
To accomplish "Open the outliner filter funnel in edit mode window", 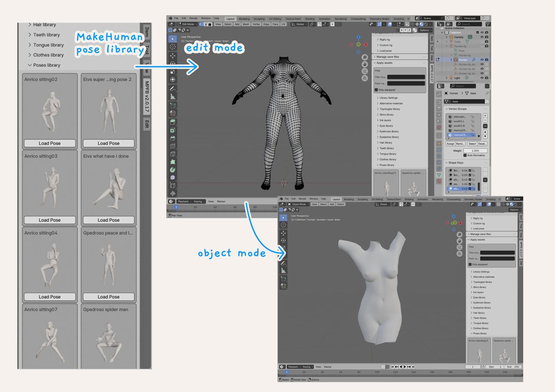I will (488, 24).
